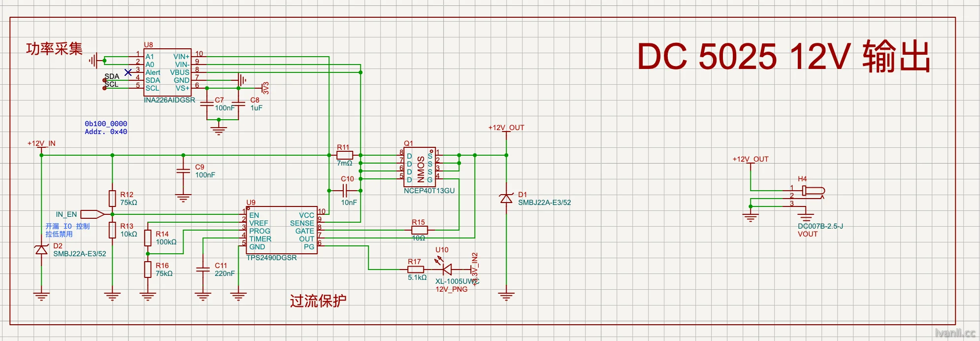This screenshot has height=341, width=980.
Task: Select the ground symbol below C9
Action: [x=183, y=199]
